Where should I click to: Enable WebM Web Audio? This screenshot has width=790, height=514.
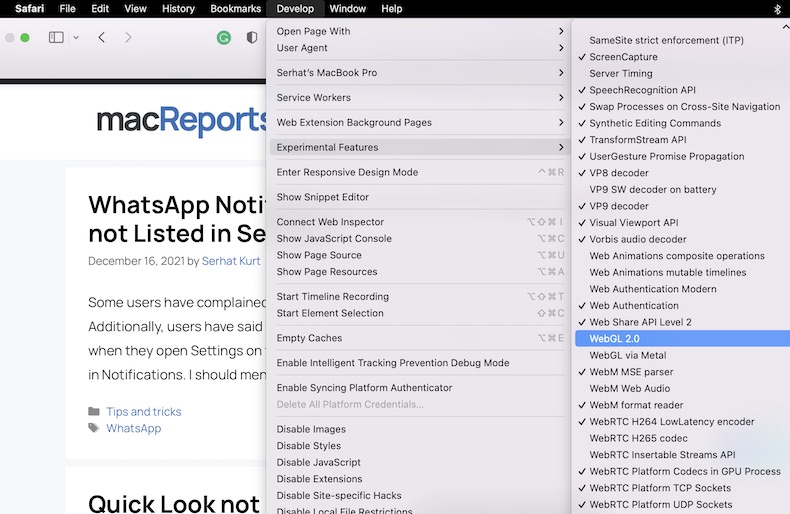[682, 389]
